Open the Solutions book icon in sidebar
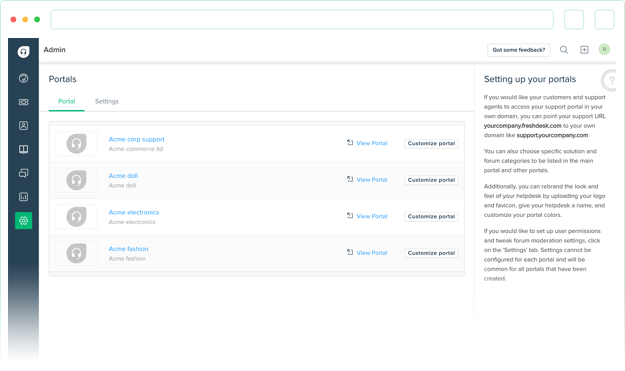Screen dimensions: 625x371 [24, 149]
